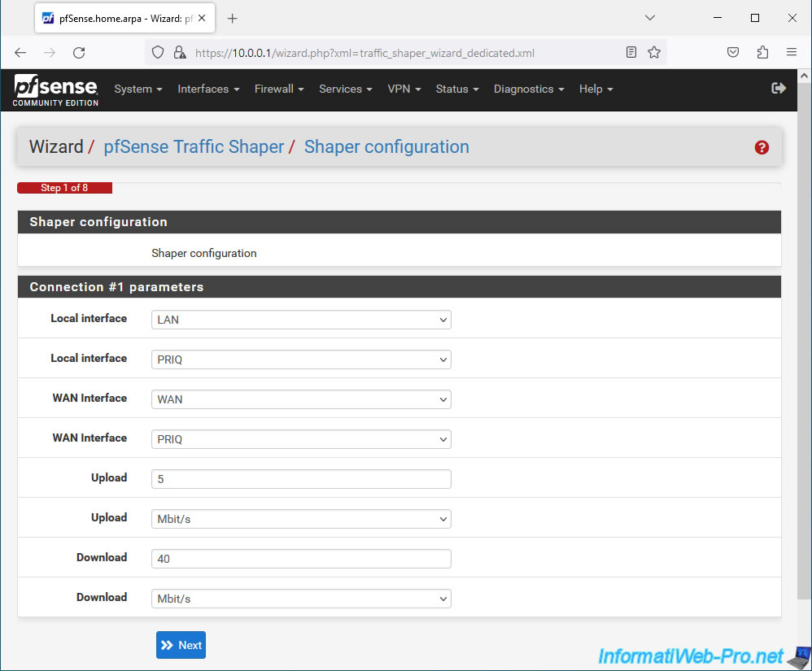
Task: Open the Download Mbit/s unit dropdown
Action: [301, 599]
